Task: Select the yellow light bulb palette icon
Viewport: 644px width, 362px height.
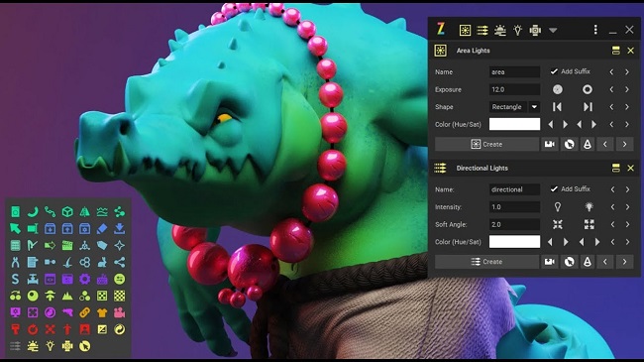Action: (x=51, y=346)
